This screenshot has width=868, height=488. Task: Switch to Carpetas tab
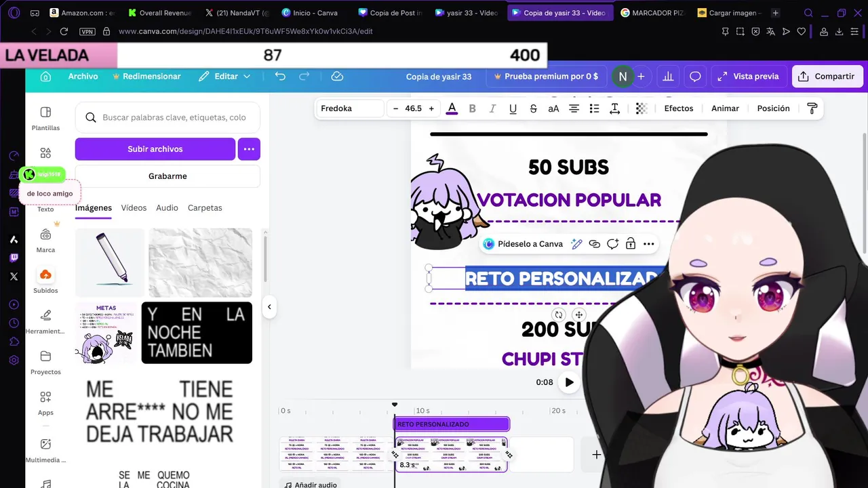pos(205,208)
